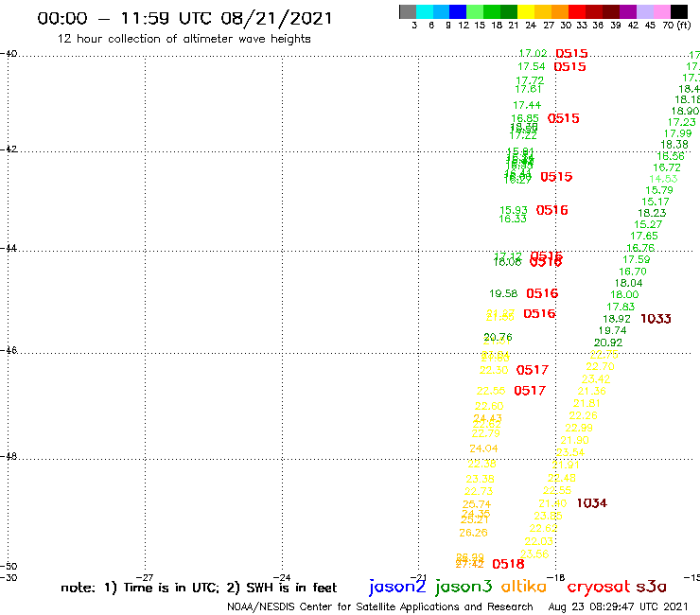Pick the dark green swatch between 18 and 21

[x=509, y=11]
